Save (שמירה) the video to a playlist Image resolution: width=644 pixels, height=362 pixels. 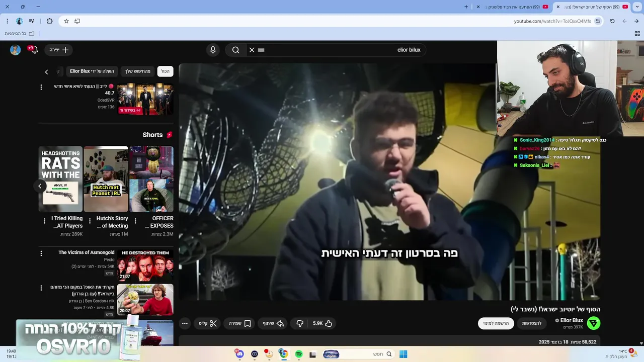[x=240, y=323]
